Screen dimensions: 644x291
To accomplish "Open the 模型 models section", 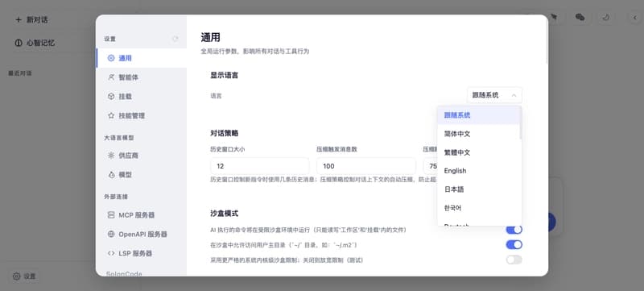I will 142,175.
